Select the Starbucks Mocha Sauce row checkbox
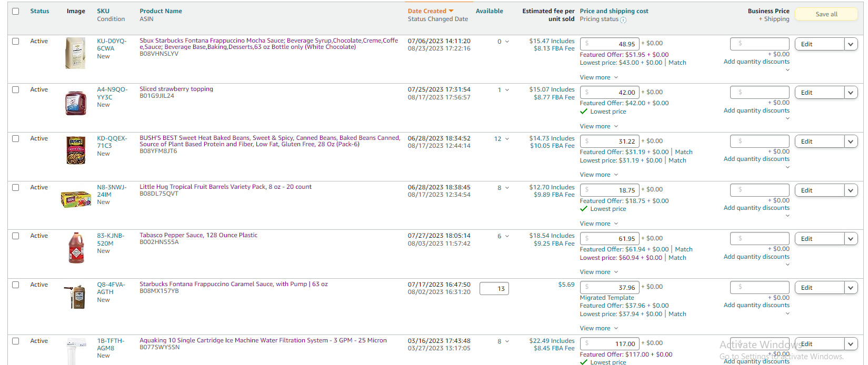 tap(16, 41)
